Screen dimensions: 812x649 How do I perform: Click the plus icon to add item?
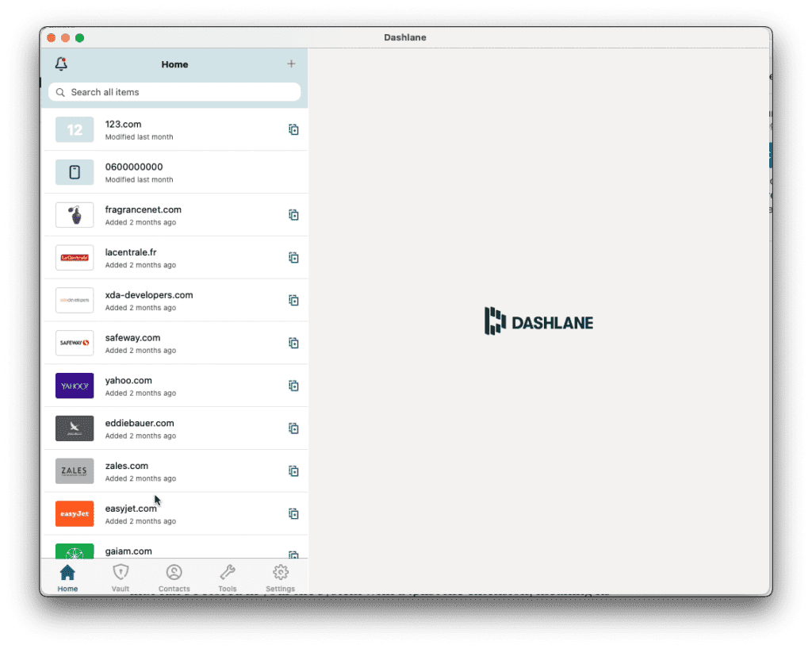tap(291, 63)
